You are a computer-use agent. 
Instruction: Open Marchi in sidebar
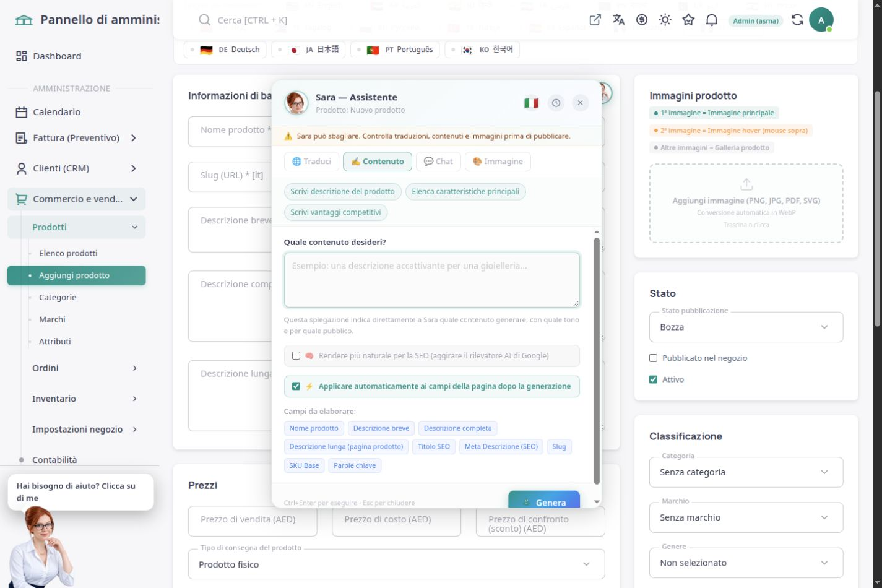pos(52,319)
